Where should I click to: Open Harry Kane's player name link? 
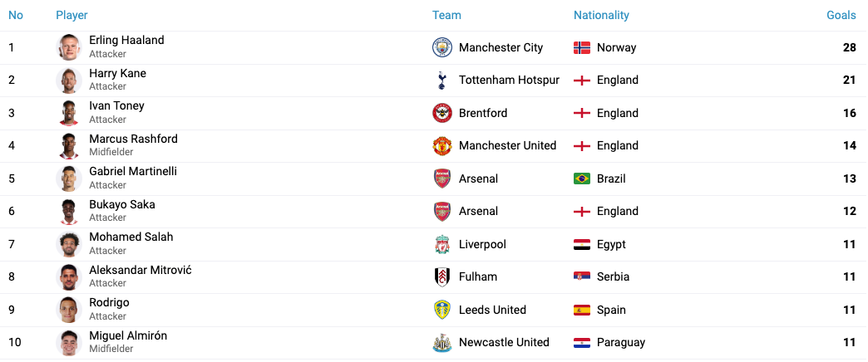tap(117, 73)
